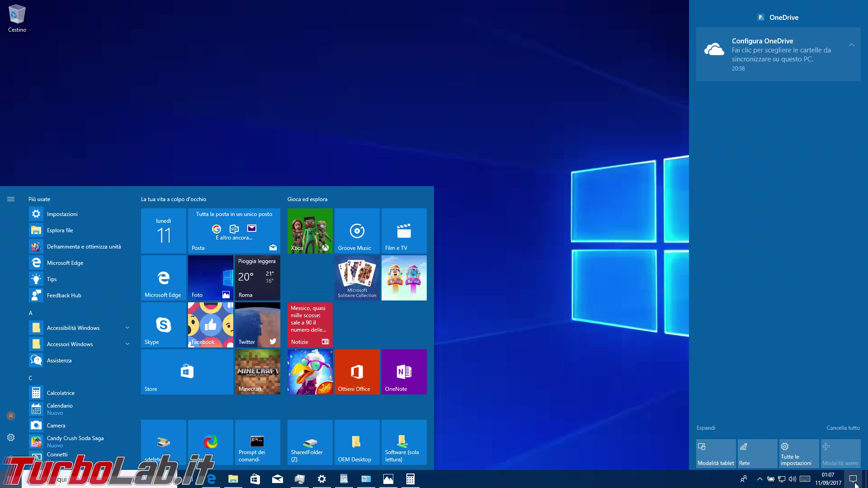This screenshot has height=488, width=868.
Task: Open the OneNote tile
Action: 404,371
